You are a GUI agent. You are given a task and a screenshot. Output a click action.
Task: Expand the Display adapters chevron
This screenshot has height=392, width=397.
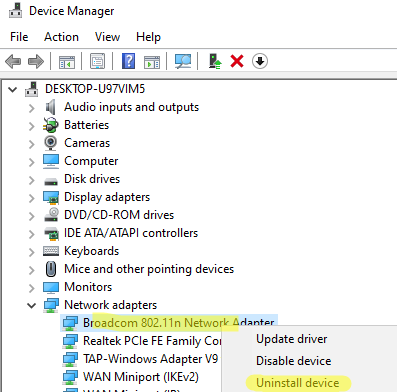coord(32,198)
